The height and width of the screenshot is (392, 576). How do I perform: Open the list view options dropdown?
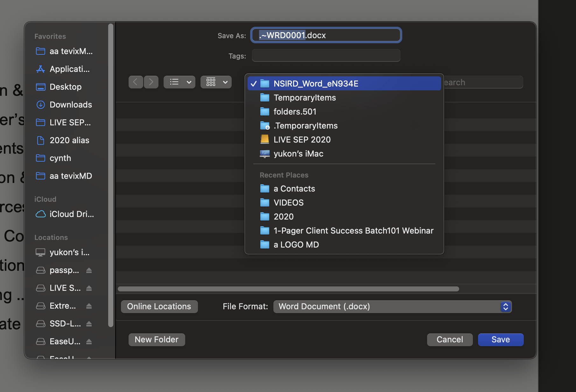(x=179, y=82)
